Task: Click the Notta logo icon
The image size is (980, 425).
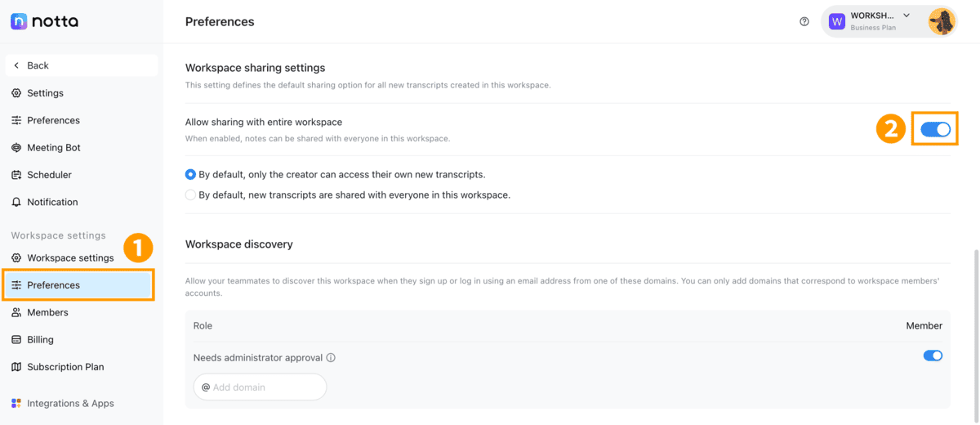Action: (x=19, y=21)
